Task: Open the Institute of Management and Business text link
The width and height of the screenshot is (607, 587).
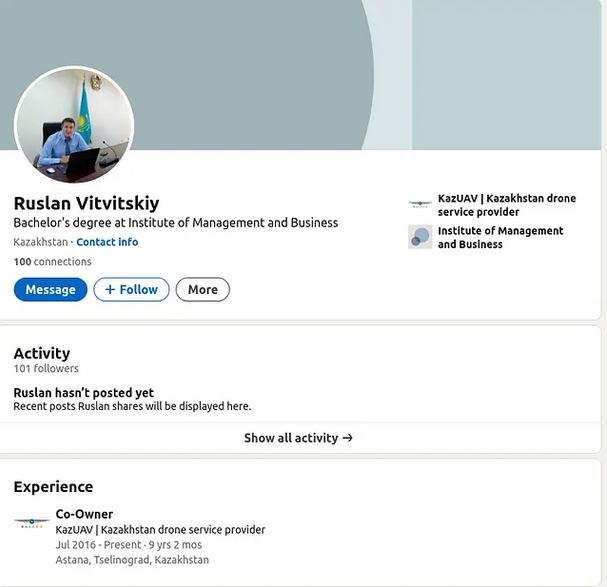Action: coord(500,237)
